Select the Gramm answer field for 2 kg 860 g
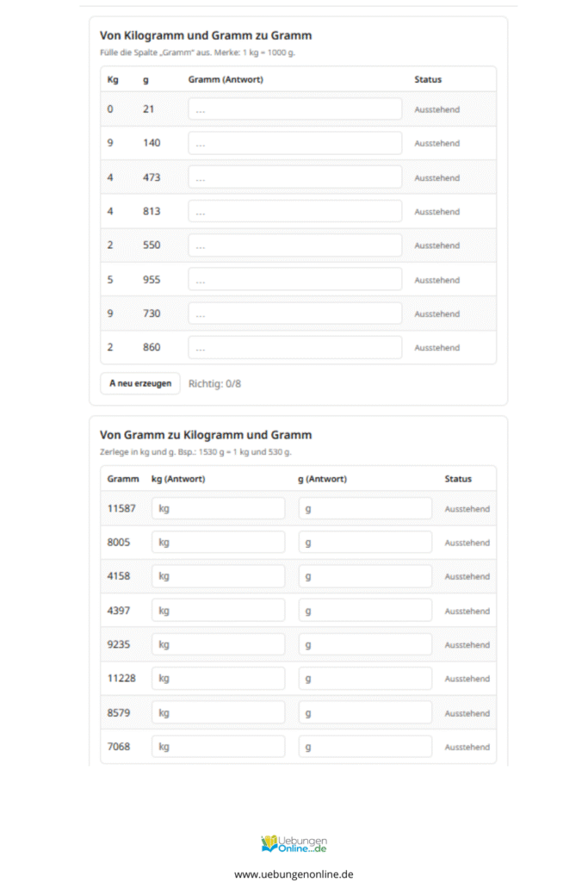 click(294, 348)
